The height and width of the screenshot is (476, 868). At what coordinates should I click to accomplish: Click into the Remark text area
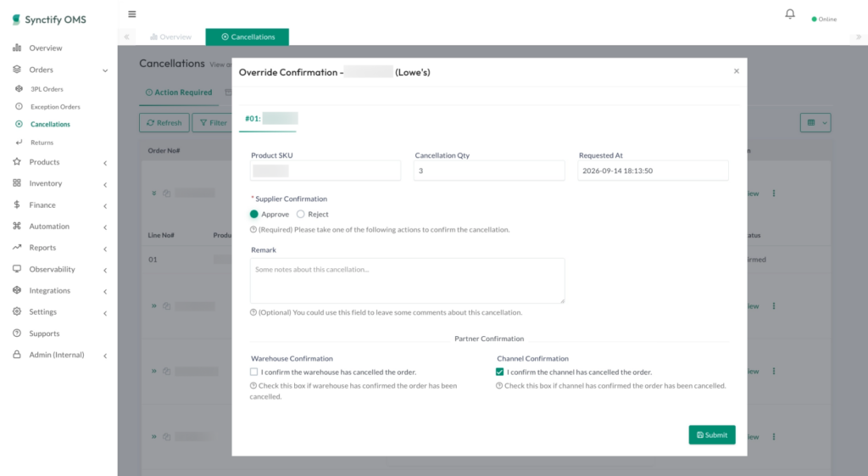(408, 280)
